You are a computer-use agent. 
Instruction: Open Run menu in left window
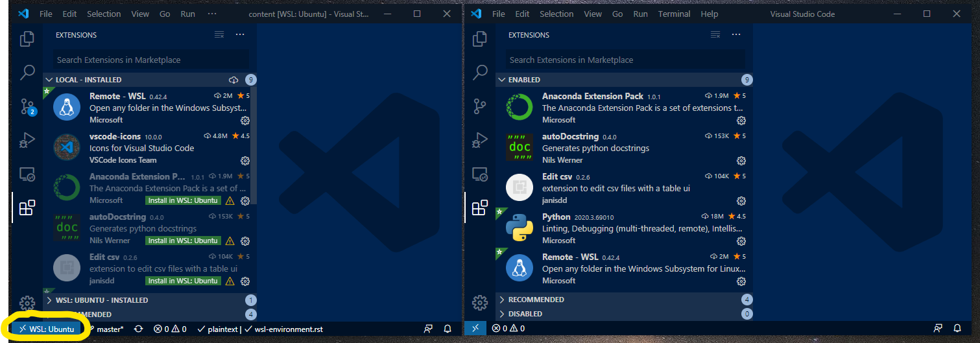point(187,14)
